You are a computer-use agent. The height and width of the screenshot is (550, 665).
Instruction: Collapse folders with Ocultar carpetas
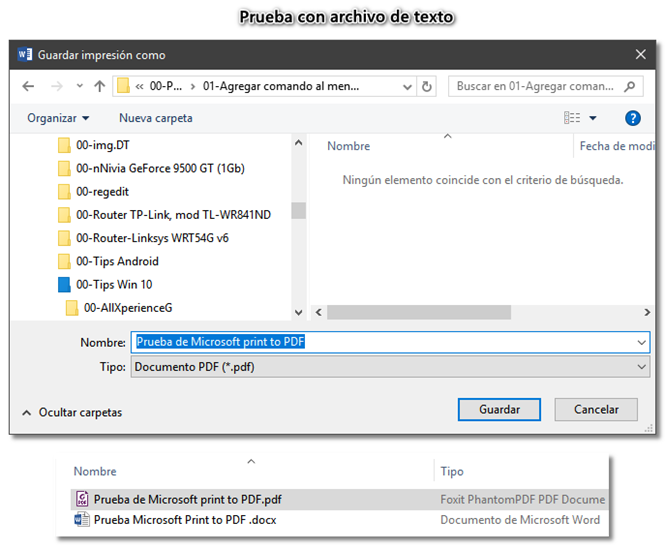coord(72,413)
